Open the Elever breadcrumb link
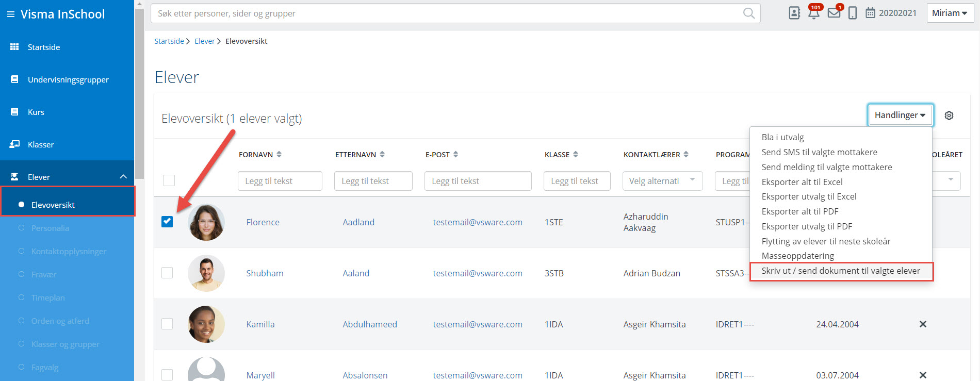 pyautogui.click(x=204, y=41)
